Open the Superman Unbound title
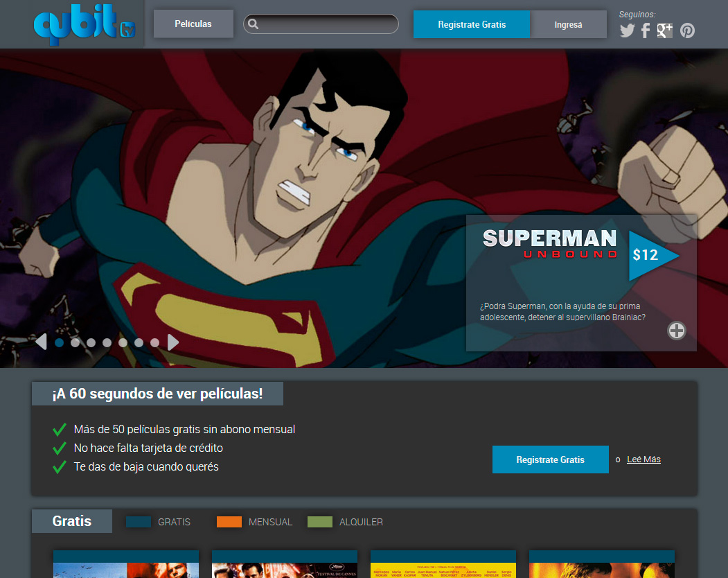Image resolution: width=728 pixels, height=578 pixels. click(x=550, y=244)
